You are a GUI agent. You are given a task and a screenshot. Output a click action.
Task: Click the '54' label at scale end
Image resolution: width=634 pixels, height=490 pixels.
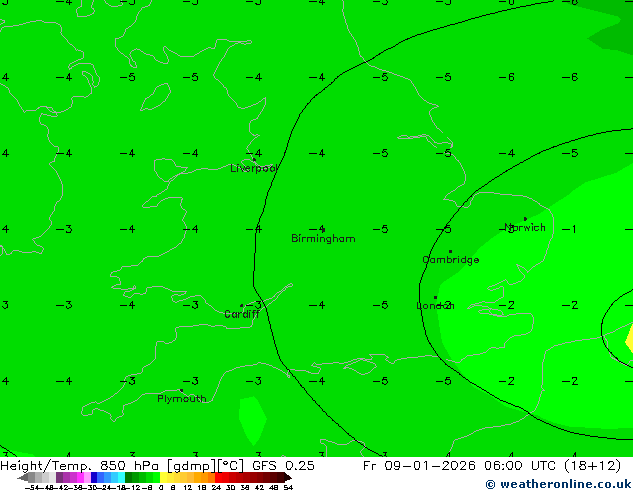coord(288,487)
